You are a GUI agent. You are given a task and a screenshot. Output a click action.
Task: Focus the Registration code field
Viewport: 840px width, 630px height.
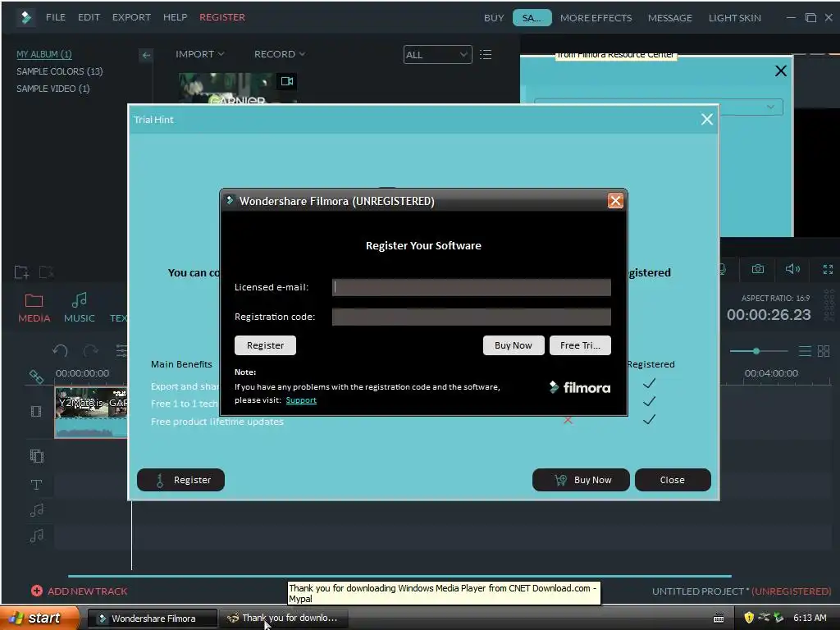point(472,317)
